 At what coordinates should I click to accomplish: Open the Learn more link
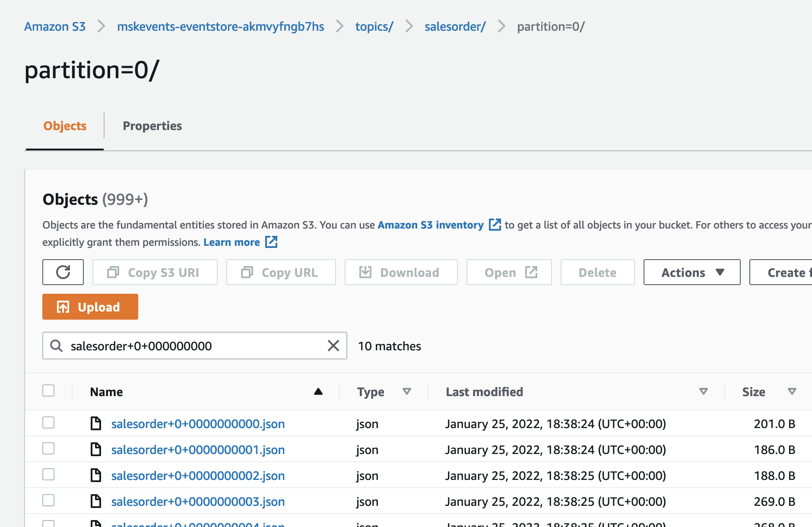pyautogui.click(x=232, y=242)
